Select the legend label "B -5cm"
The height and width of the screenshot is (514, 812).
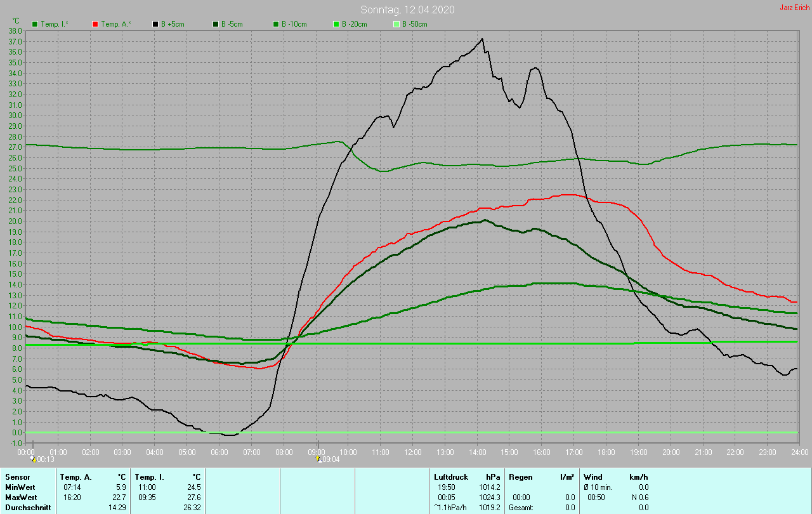[x=232, y=24]
